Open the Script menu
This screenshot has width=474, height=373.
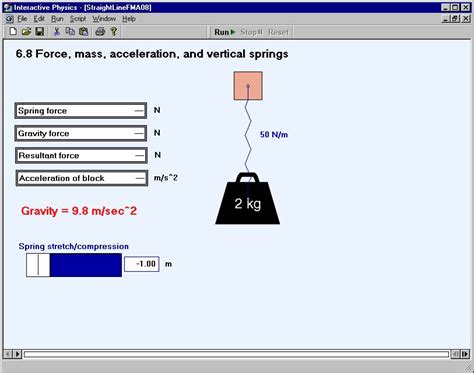(78, 19)
